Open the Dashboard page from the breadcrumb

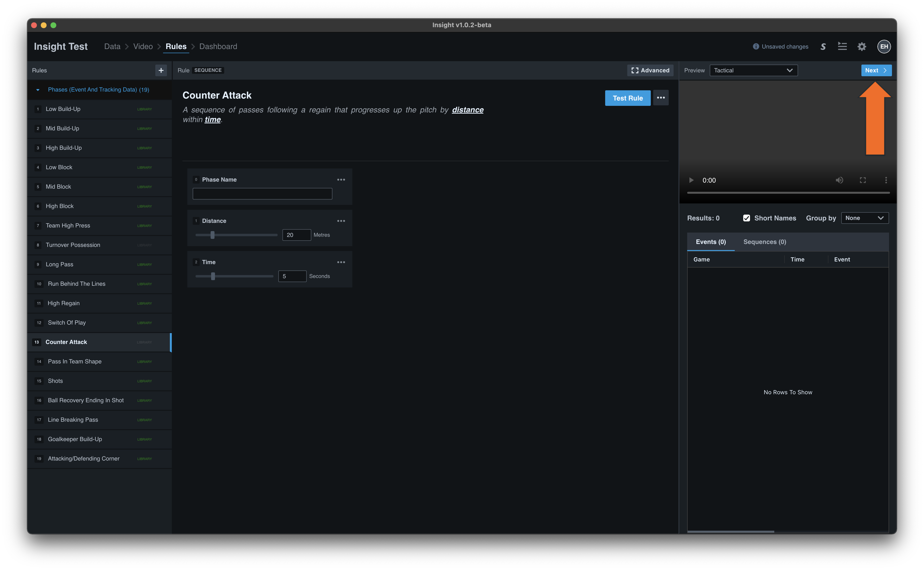tap(218, 46)
